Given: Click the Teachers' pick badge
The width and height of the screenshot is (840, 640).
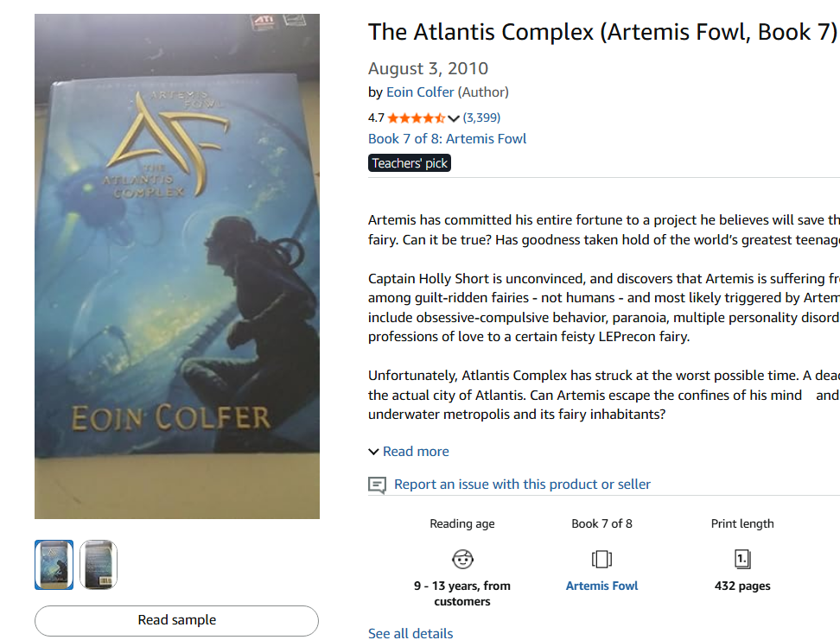Looking at the screenshot, I should pyautogui.click(x=410, y=163).
